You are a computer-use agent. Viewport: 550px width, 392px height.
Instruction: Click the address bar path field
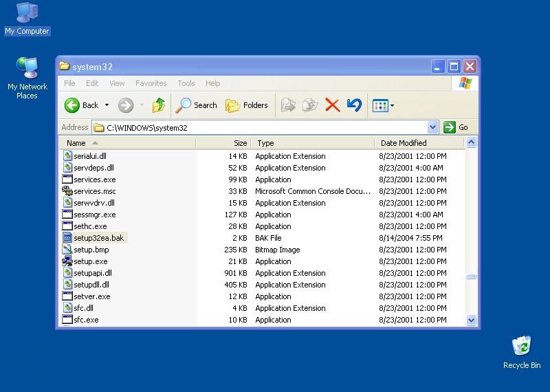click(x=260, y=127)
